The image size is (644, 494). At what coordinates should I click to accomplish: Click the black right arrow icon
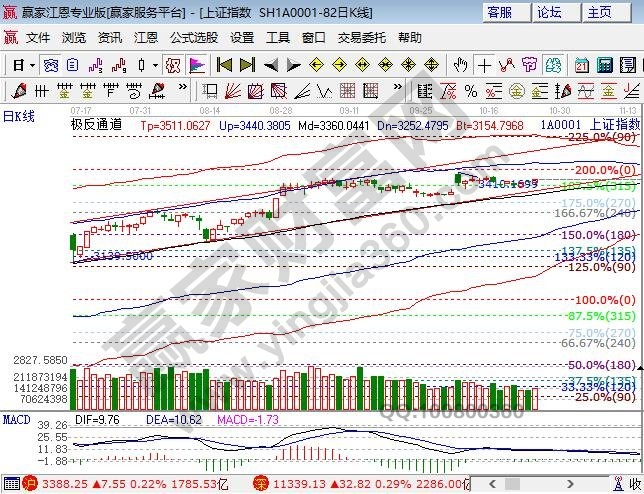pos(293,65)
